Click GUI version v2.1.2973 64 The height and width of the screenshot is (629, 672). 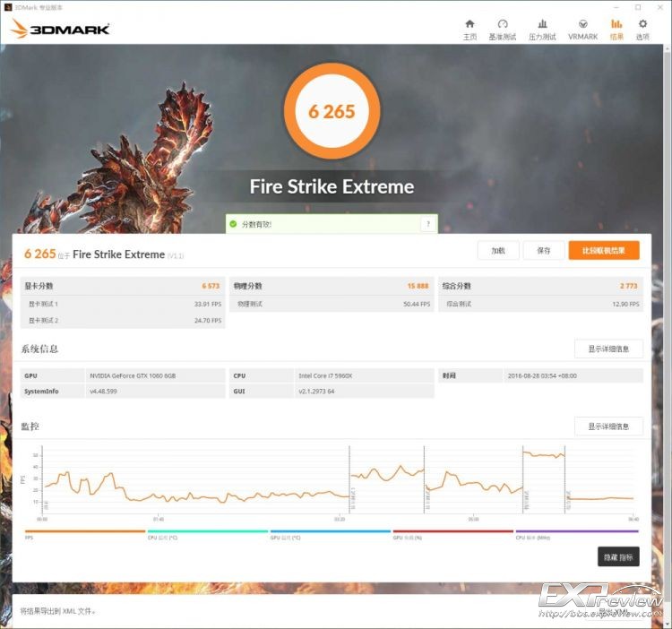pyautogui.click(x=316, y=392)
